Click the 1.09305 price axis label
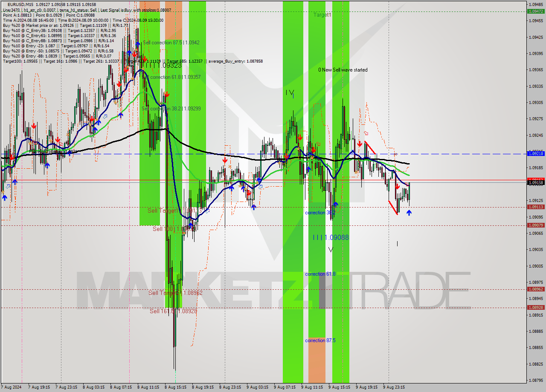546x392 pixels. click(536, 103)
